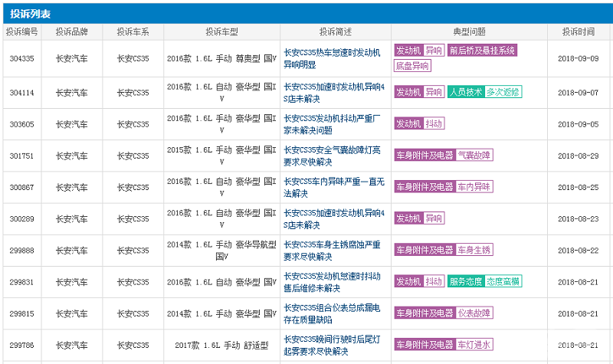Open complaint link 长安CS35发动机抖动严重厂家未解决问题

click(x=332, y=124)
